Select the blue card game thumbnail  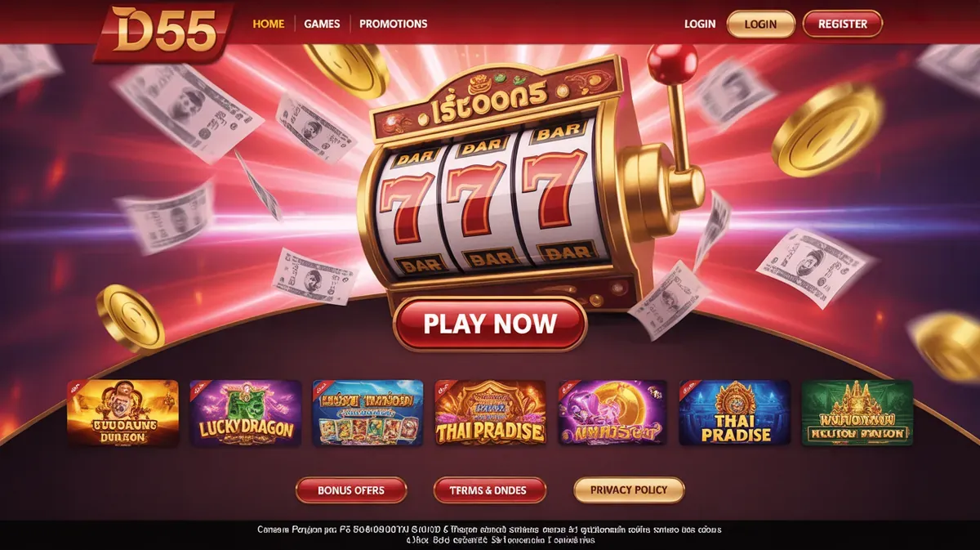point(367,412)
